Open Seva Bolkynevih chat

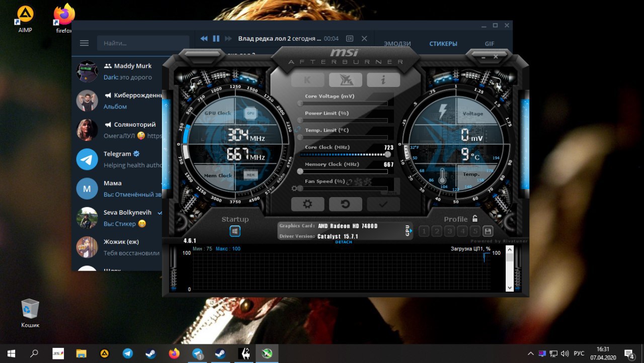(117, 218)
